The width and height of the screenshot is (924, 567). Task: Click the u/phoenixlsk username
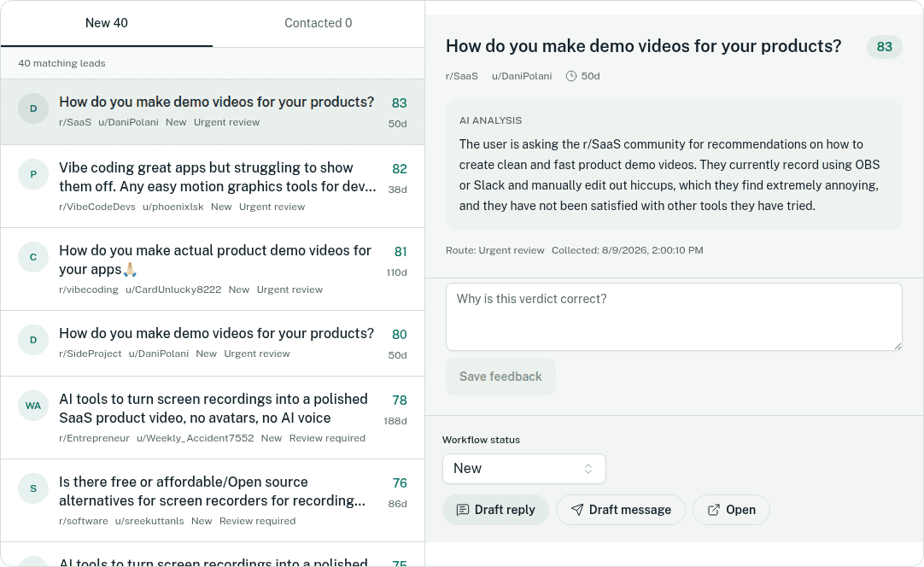tap(173, 207)
